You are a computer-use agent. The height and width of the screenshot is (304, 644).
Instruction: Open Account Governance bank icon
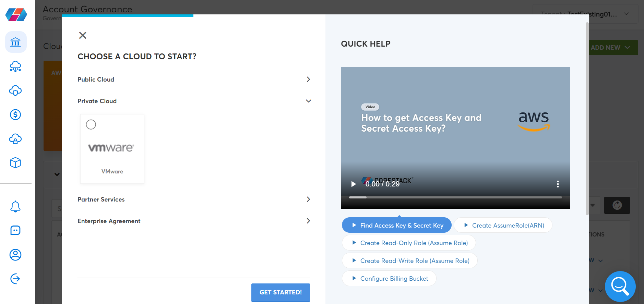coord(16,42)
